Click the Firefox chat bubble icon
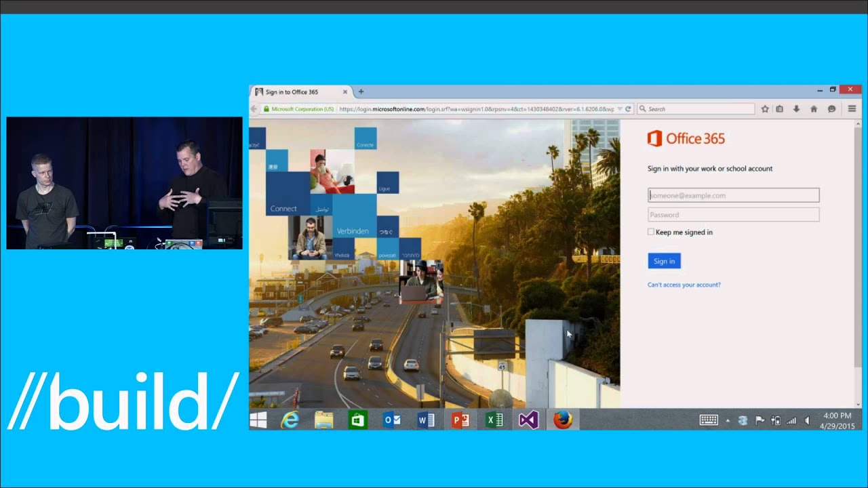The height and width of the screenshot is (488, 868). pyautogui.click(x=831, y=109)
